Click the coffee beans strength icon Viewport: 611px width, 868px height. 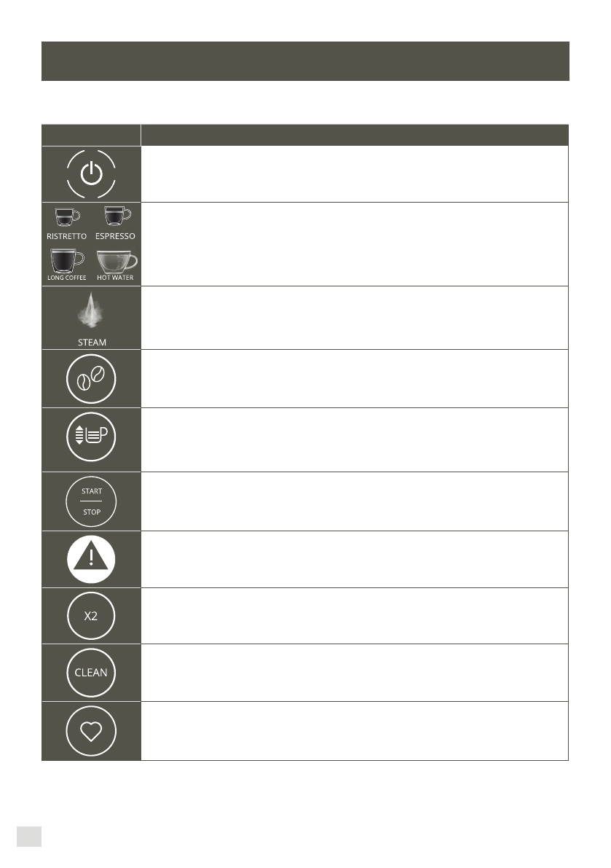coord(91,379)
